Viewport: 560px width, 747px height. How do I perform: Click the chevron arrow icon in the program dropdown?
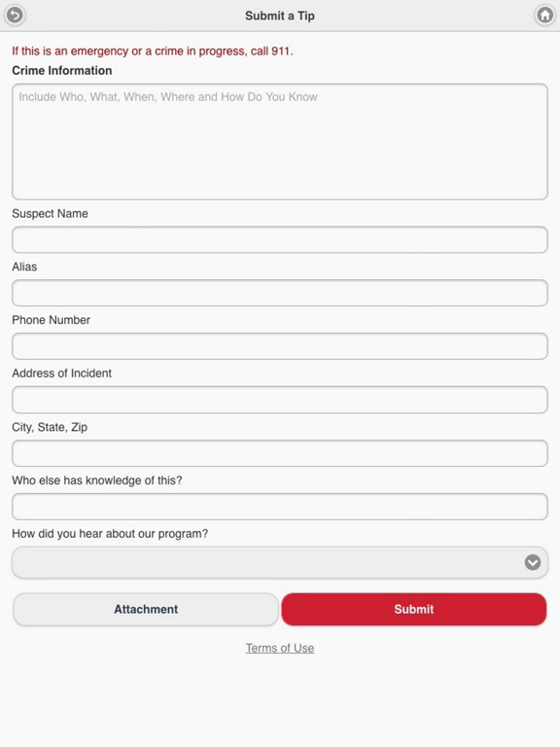point(533,562)
